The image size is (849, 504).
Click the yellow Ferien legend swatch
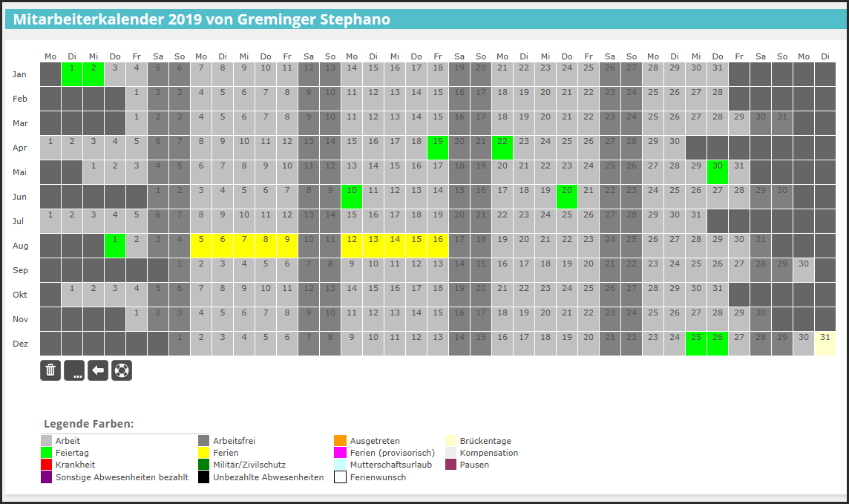pos(203,452)
